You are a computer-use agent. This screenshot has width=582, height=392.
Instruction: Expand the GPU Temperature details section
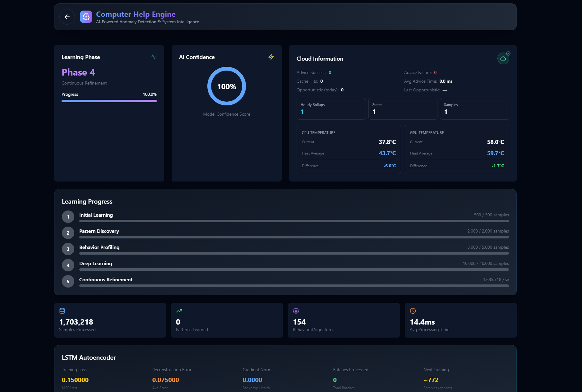[456, 149]
